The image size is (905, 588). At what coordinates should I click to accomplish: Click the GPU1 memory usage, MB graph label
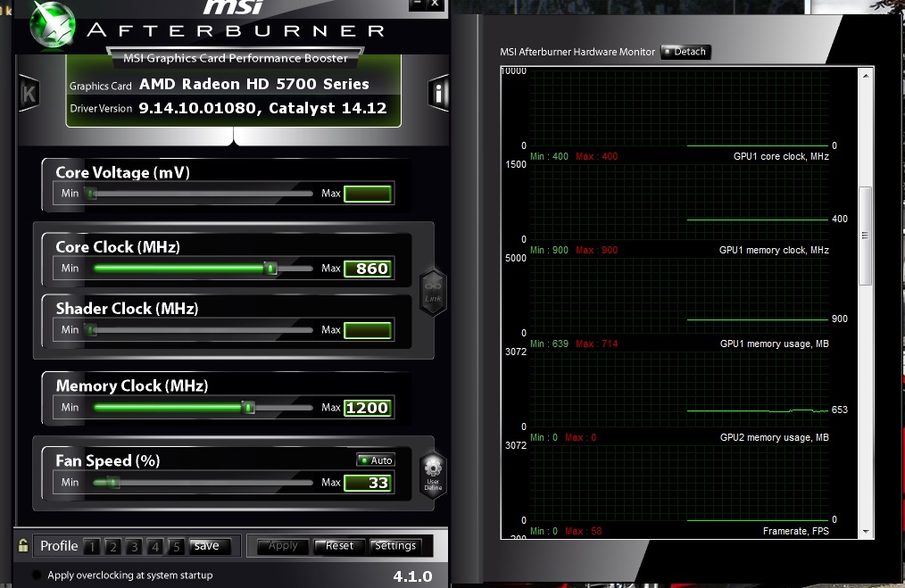click(x=774, y=344)
